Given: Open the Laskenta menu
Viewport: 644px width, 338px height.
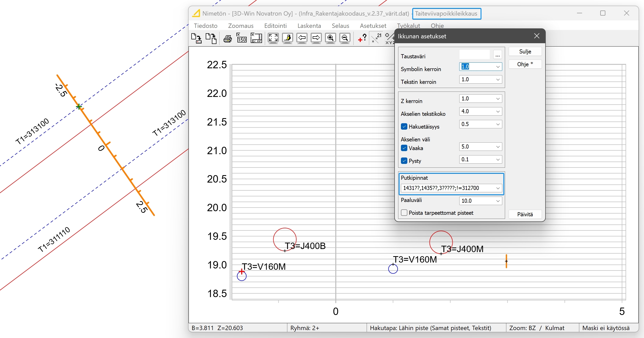Looking at the screenshot, I should click(x=309, y=26).
